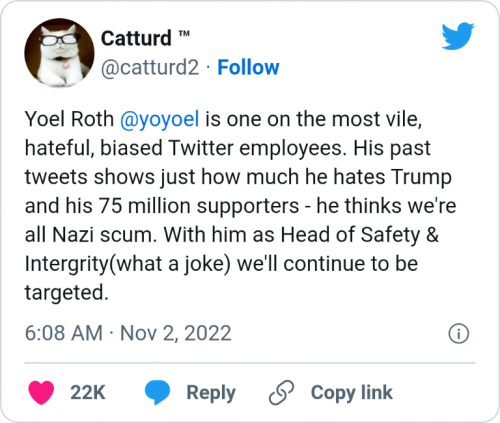Select the Copy link label
Viewport: 500px width, 423px height.
352,393
